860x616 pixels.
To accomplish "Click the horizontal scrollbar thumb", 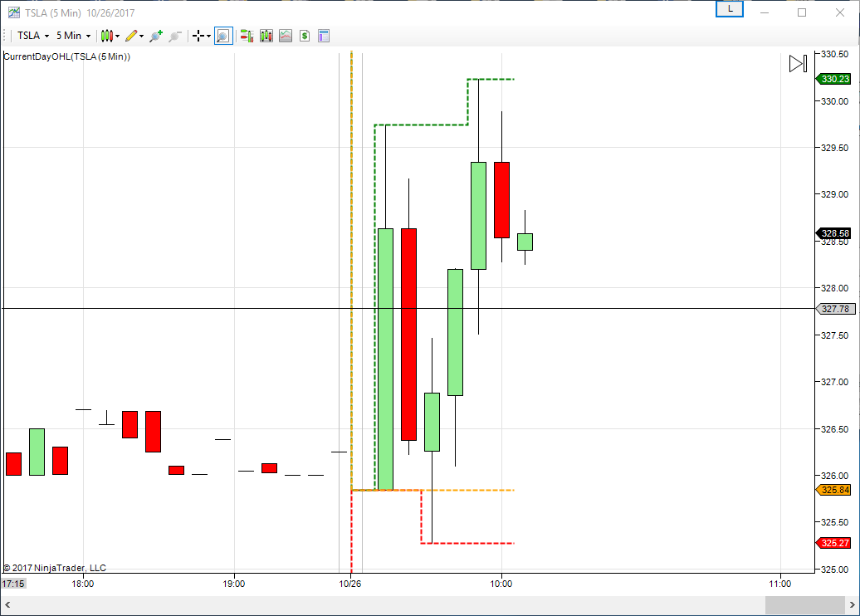I will point(805,605).
